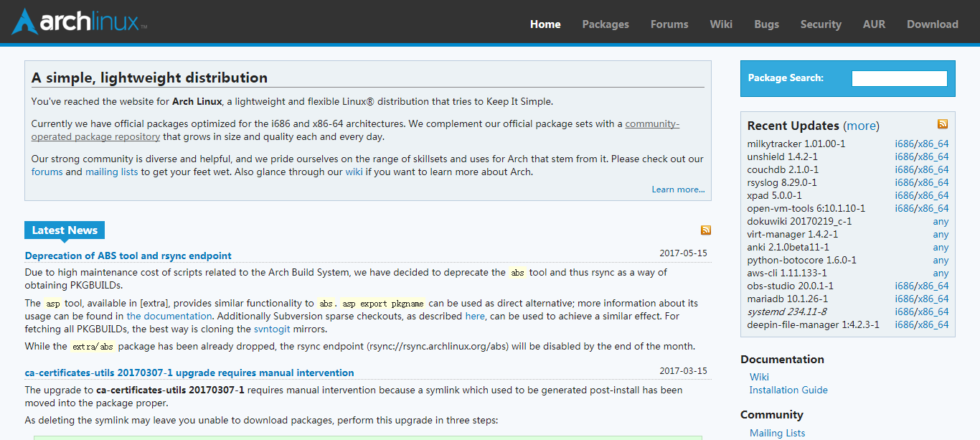Open the Recent Updates RSS feed icon
Viewport: 980px width, 440px height.
943,124
